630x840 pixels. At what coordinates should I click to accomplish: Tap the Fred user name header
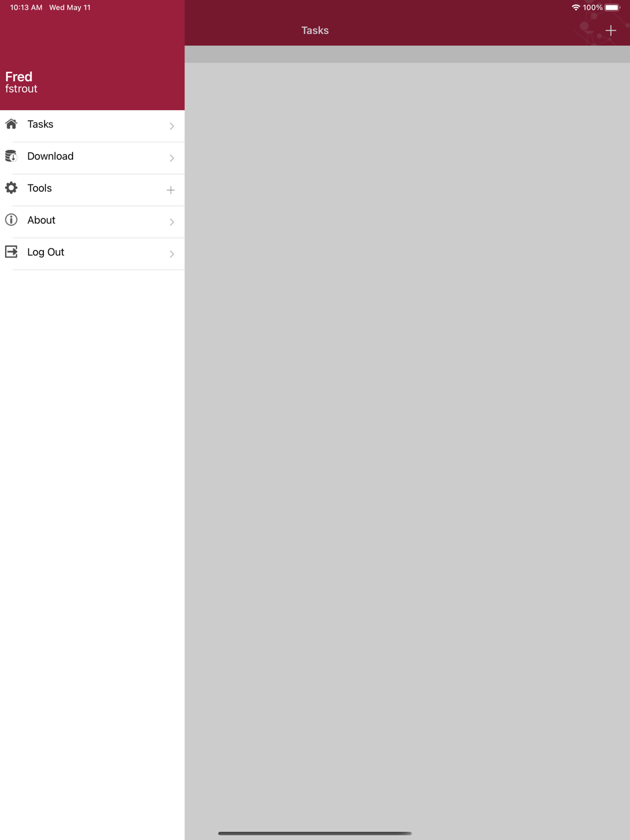(x=19, y=77)
